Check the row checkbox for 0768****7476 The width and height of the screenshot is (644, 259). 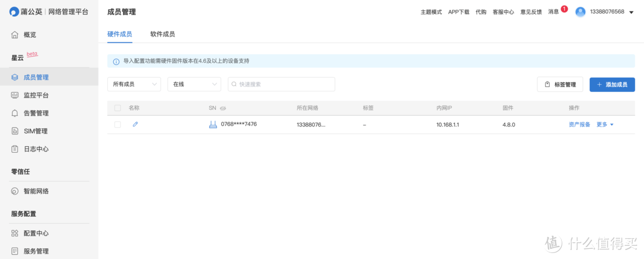coord(118,125)
